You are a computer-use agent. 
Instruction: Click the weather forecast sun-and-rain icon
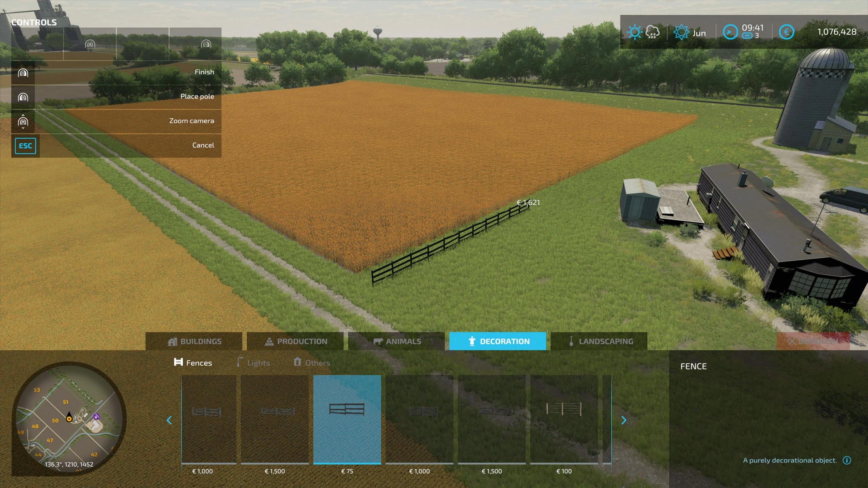point(643,31)
